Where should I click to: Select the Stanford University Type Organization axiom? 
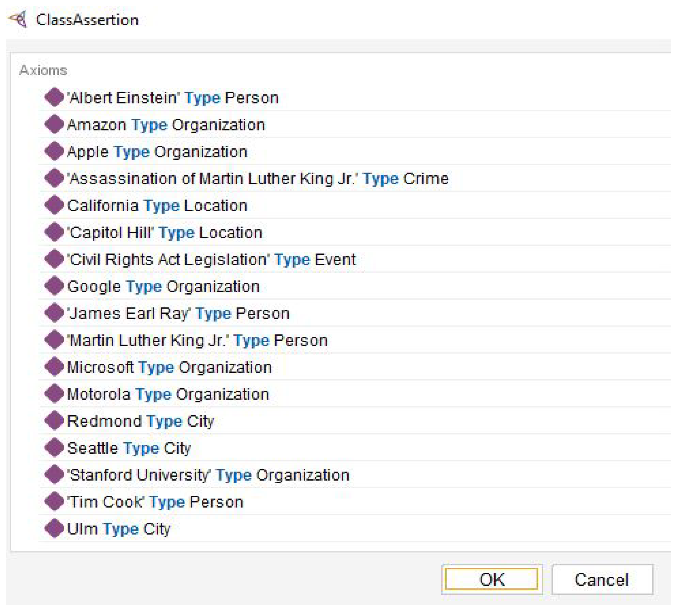coord(208,475)
